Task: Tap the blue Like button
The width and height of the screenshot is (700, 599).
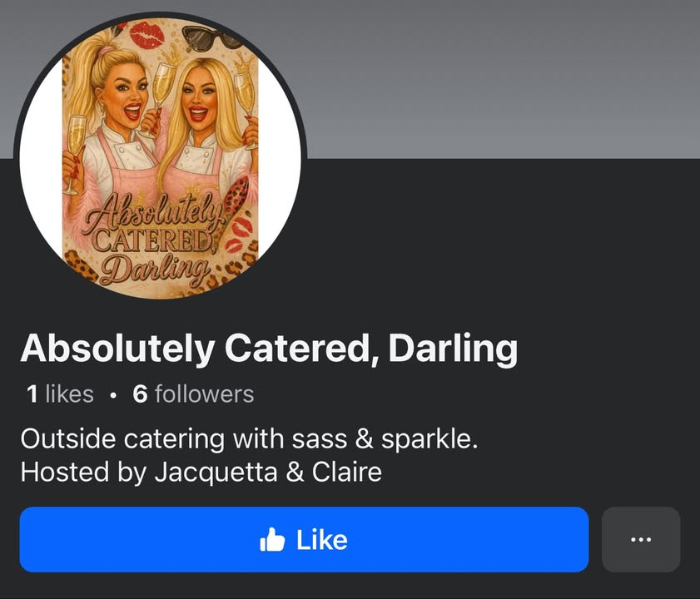Action: (304, 539)
